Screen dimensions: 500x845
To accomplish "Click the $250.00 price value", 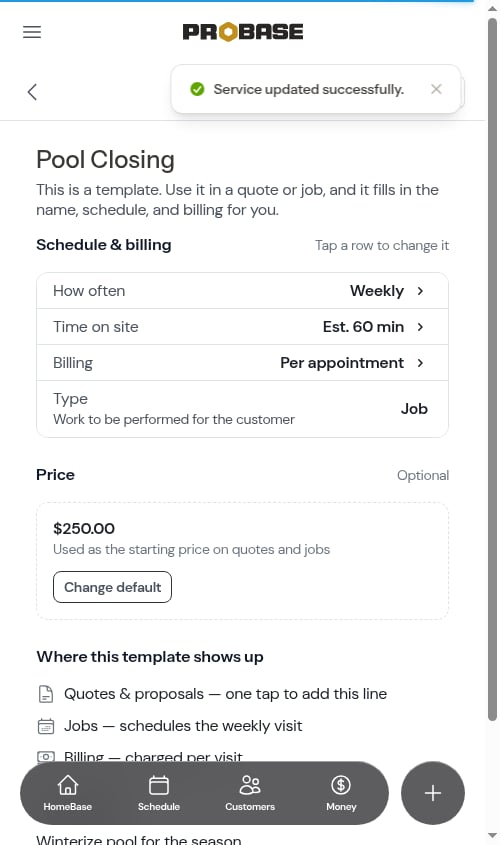I will pyautogui.click(x=84, y=528).
